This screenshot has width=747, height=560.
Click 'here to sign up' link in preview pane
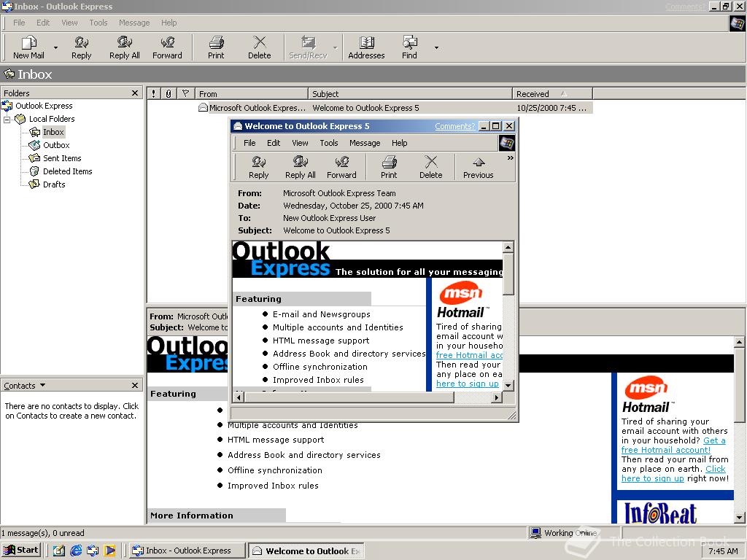[x=652, y=478]
